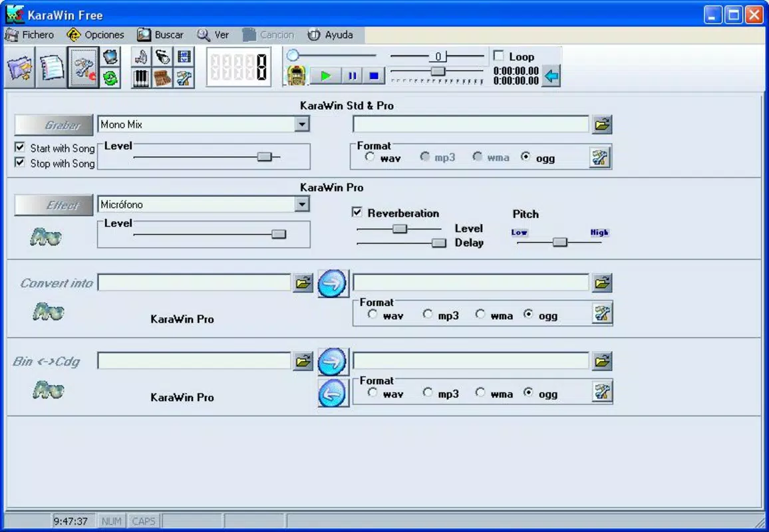Click Convert into blue arrow button
The height and width of the screenshot is (532, 769).
point(332,283)
